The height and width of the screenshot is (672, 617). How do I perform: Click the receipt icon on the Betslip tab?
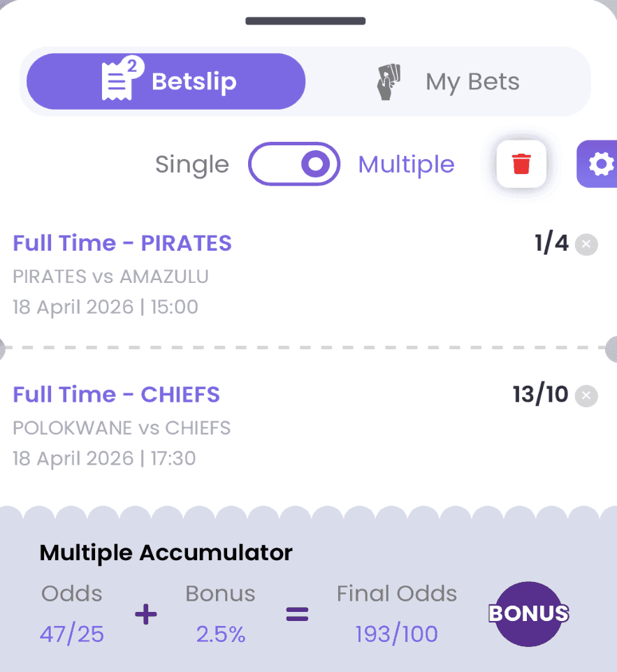tap(116, 80)
